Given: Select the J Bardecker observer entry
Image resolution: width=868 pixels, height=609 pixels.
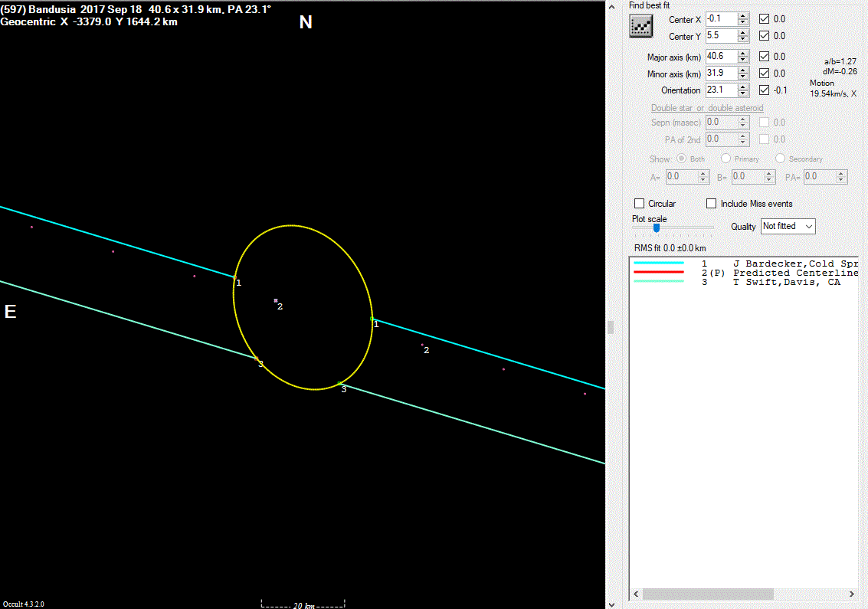Looking at the screenshot, I should pyautogui.click(x=789, y=264).
